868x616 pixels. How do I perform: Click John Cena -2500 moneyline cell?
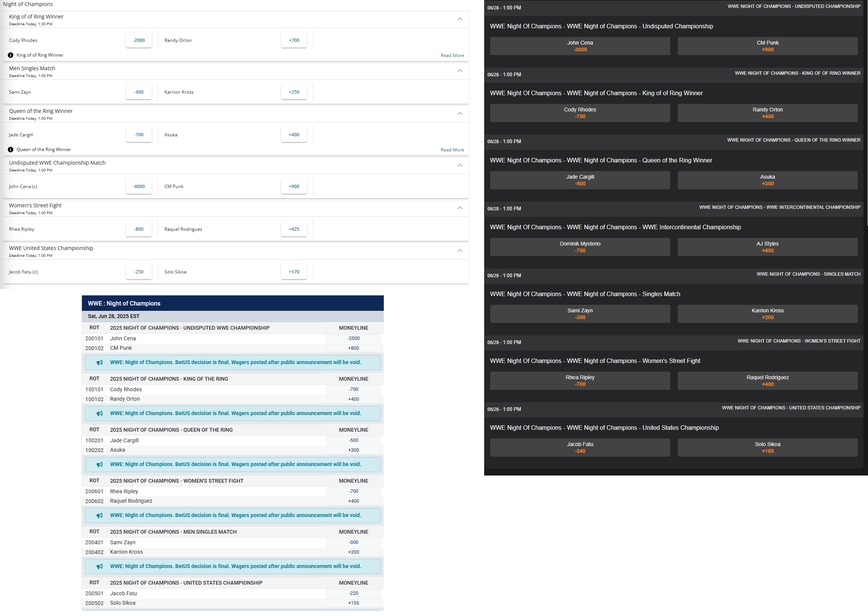pos(353,339)
